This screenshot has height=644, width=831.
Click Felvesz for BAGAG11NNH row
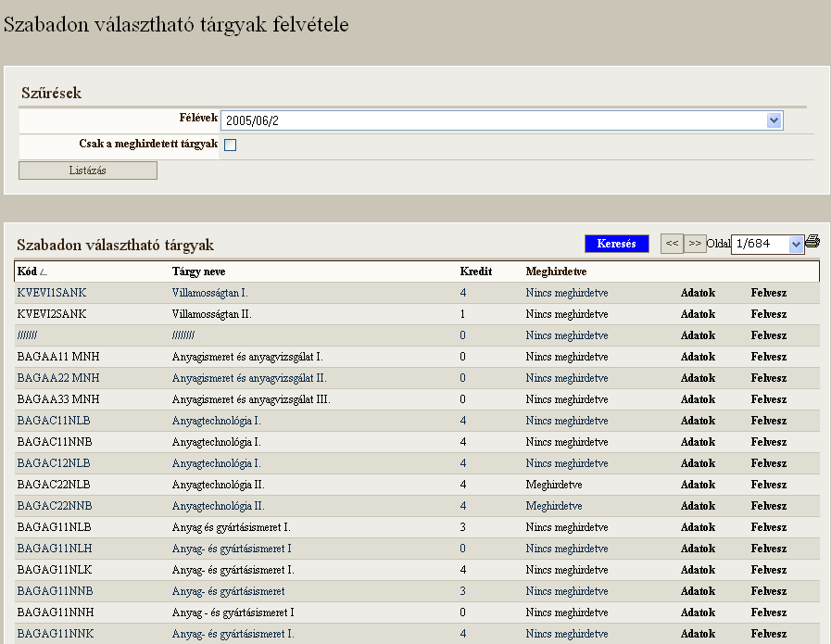tap(768, 612)
